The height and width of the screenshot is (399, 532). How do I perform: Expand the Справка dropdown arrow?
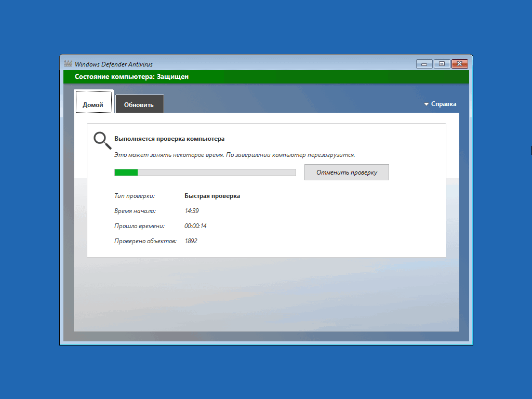pyautogui.click(x=426, y=103)
